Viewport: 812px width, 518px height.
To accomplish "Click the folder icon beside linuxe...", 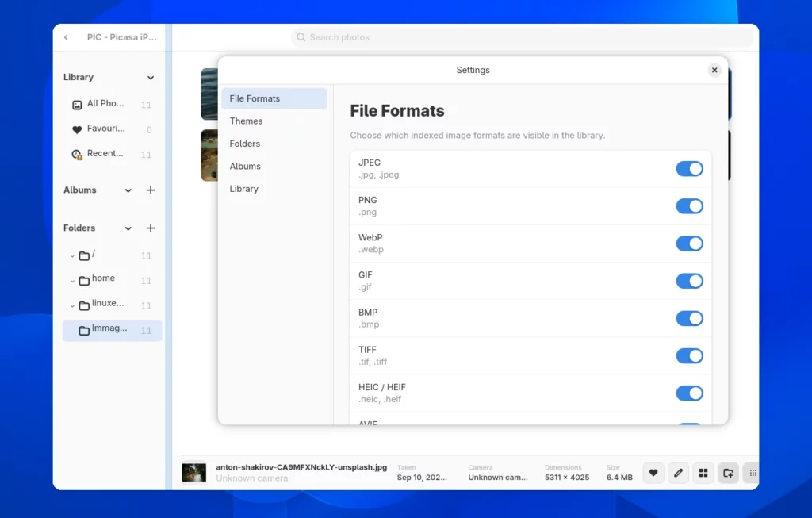I will (84, 305).
